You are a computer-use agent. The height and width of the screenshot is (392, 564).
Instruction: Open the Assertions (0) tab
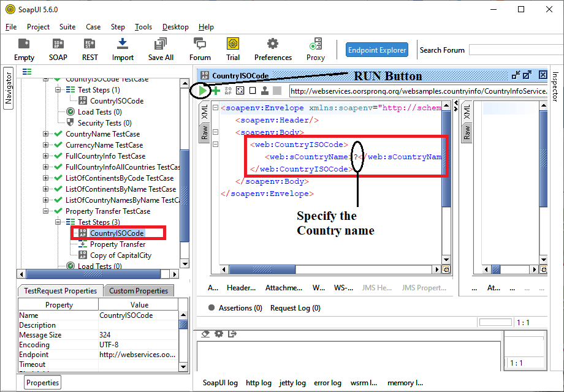[x=235, y=308]
